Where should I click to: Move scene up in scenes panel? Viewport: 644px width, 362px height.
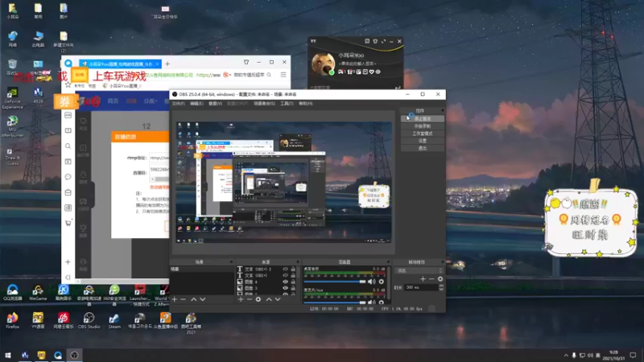tap(193, 299)
